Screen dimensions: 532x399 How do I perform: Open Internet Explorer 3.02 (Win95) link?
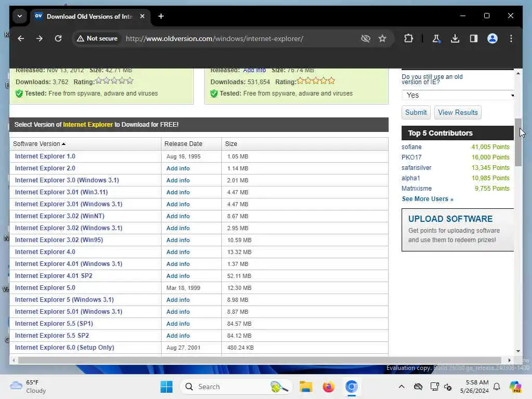[x=59, y=240]
